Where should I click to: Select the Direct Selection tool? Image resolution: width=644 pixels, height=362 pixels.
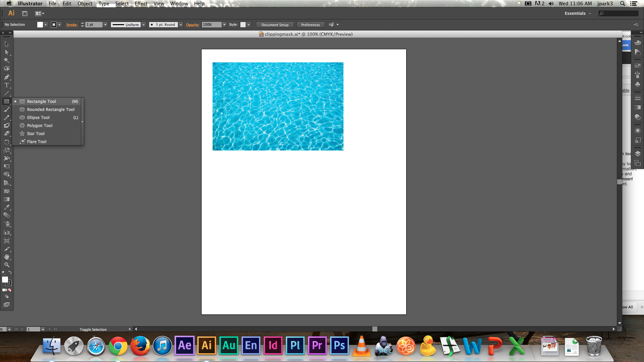point(6,52)
